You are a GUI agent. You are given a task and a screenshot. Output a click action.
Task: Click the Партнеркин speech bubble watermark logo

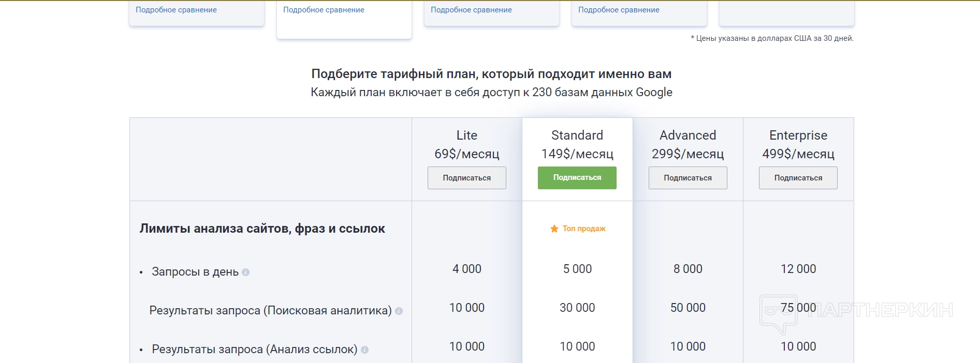[778, 314]
